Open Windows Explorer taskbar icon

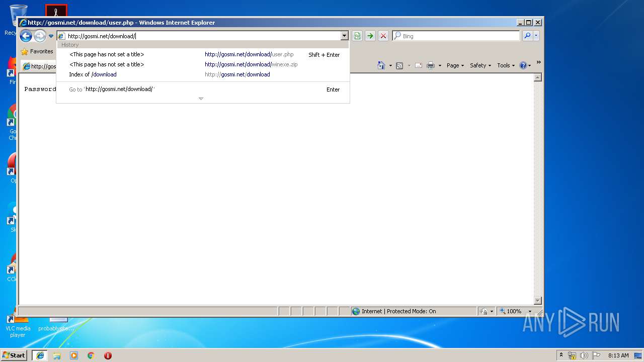tap(57, 355)
